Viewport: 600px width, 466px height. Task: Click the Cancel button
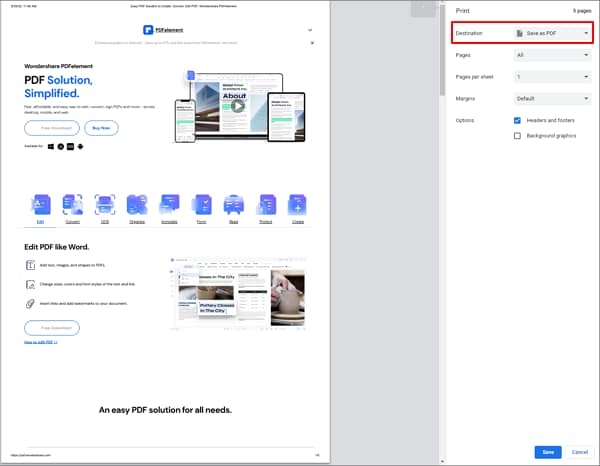coord(580,452)
